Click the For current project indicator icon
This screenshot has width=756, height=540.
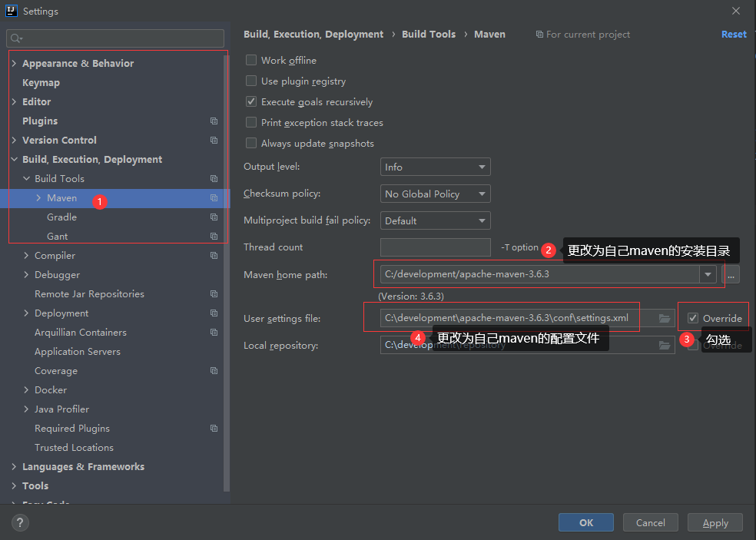pos(539,35)
